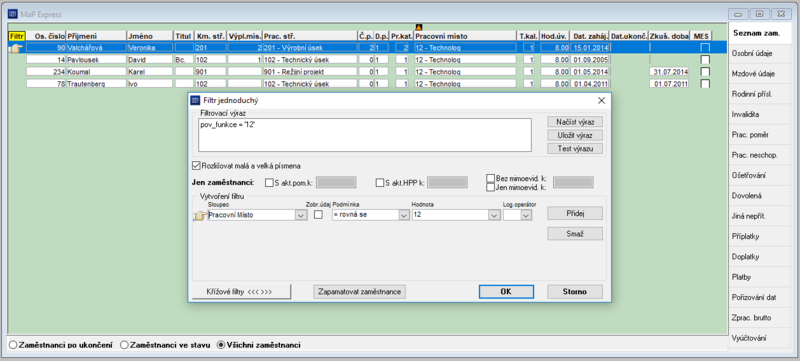Click the pointing hand marker at the Valchářová row

click(16, 49)
